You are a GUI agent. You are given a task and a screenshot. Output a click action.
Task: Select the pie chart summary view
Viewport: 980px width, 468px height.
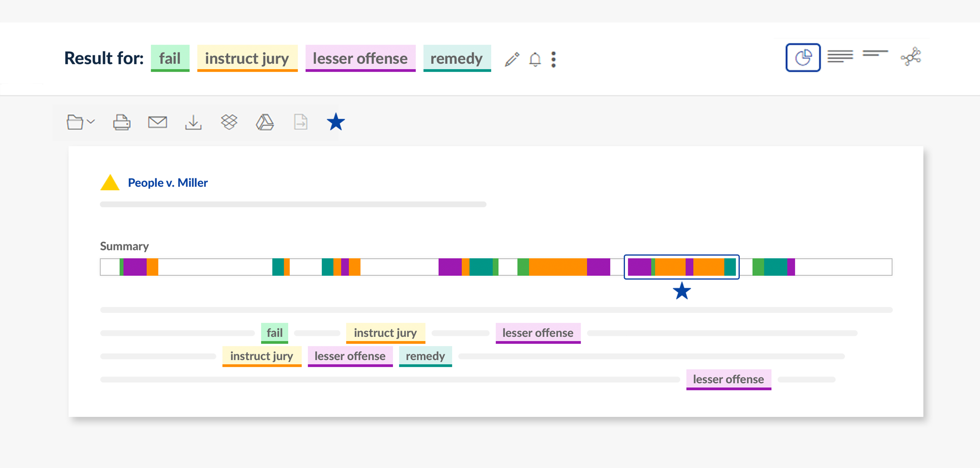point(803,58)
